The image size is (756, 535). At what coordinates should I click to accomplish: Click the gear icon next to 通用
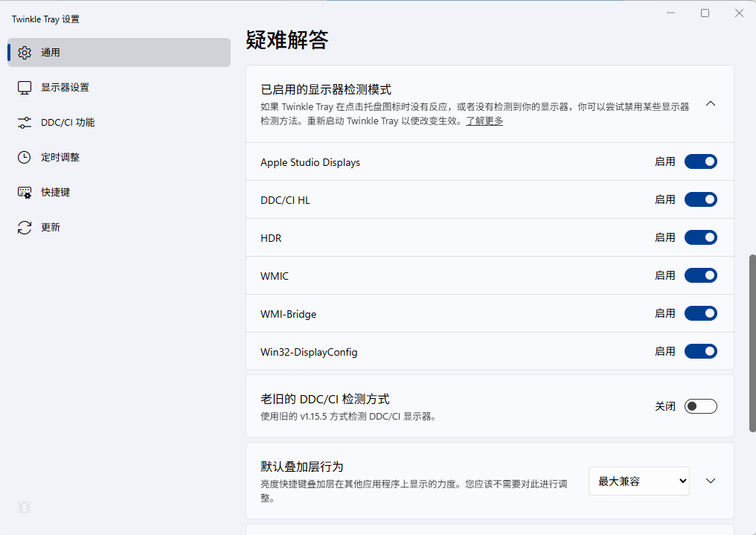pyautogui.click(x=25, y=53)
